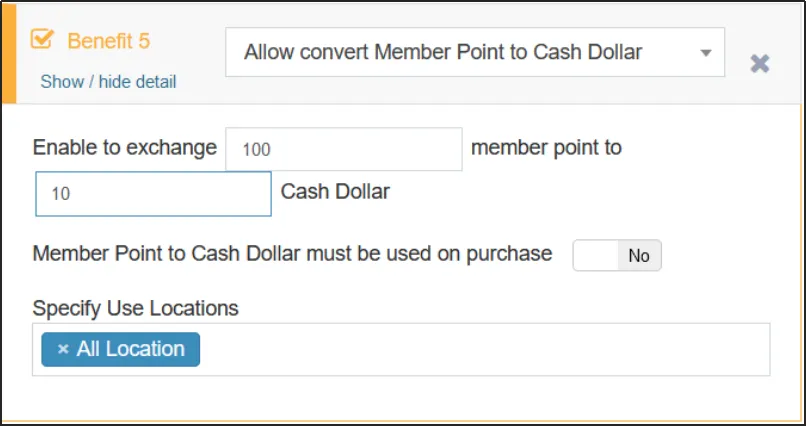The height and width of the screenshot is (427, 806).
Task: Remove the All Location tag via its ×
Action: pyautogui.click(x=63, y=349)
